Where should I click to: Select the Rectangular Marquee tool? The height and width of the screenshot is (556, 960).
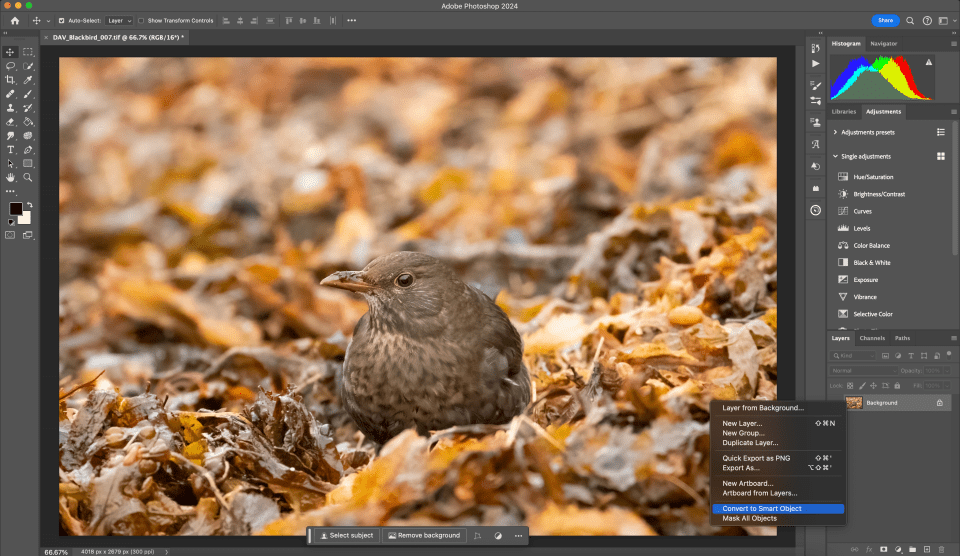click(28, 52)
